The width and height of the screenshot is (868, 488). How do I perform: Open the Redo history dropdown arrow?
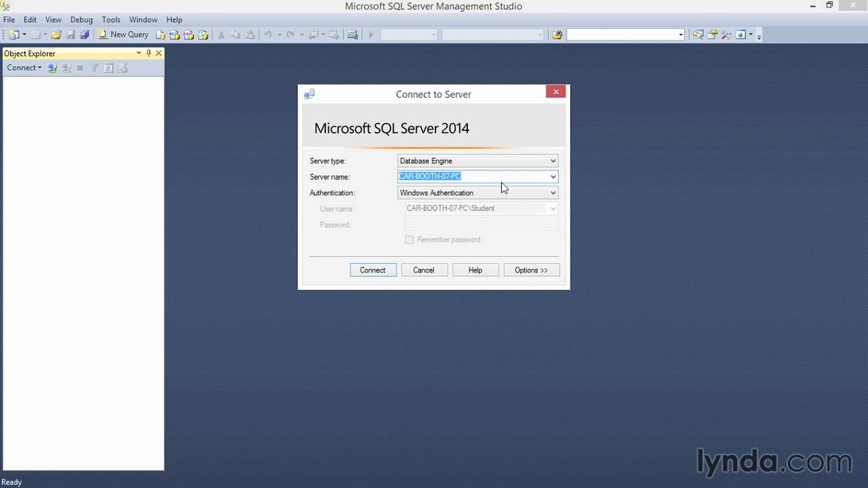point(302,34)
